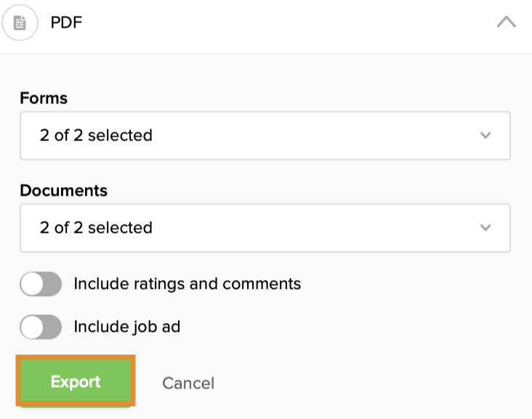
Task: Click the Forms dropdown arrow icon
Action: (x=485, y=135)
